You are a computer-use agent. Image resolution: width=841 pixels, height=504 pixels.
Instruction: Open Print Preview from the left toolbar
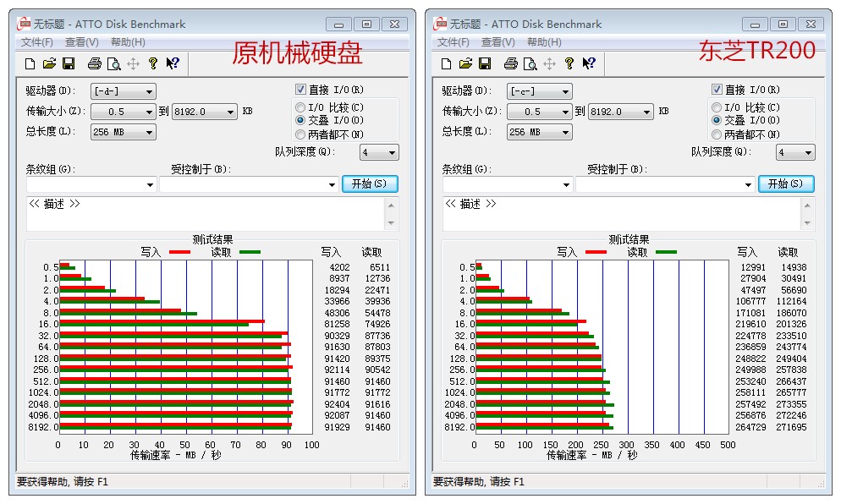[113, 63]
